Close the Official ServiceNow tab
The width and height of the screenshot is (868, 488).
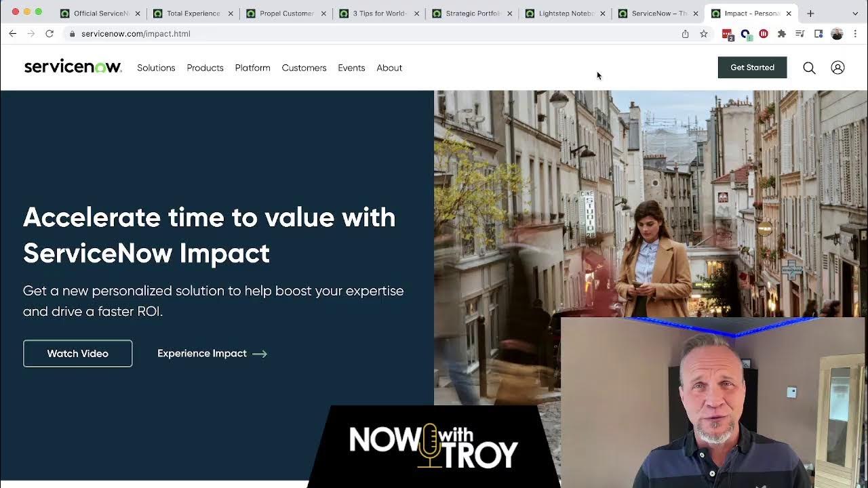[137, 14]
